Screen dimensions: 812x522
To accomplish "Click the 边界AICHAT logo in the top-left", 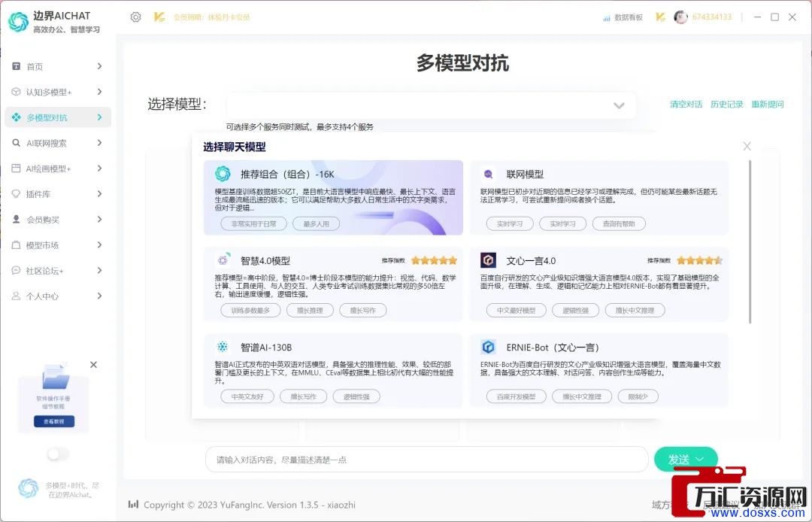I will pos(18,22).
